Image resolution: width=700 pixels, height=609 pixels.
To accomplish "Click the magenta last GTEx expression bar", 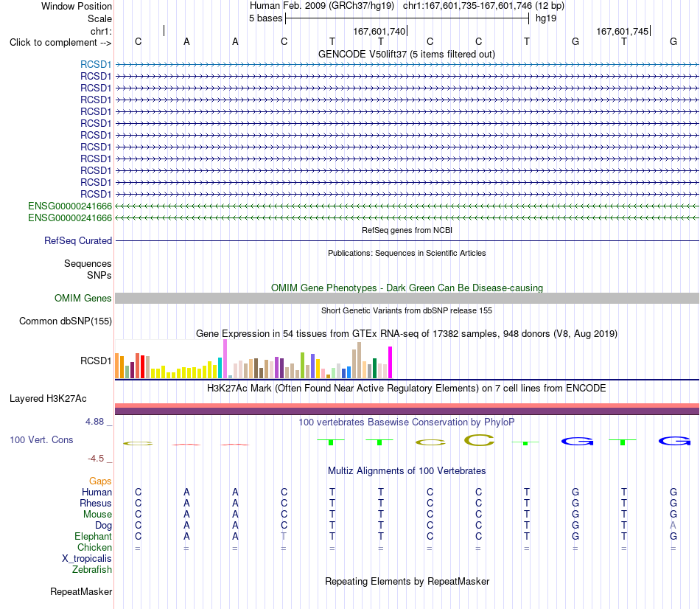I will pos(391,362).
